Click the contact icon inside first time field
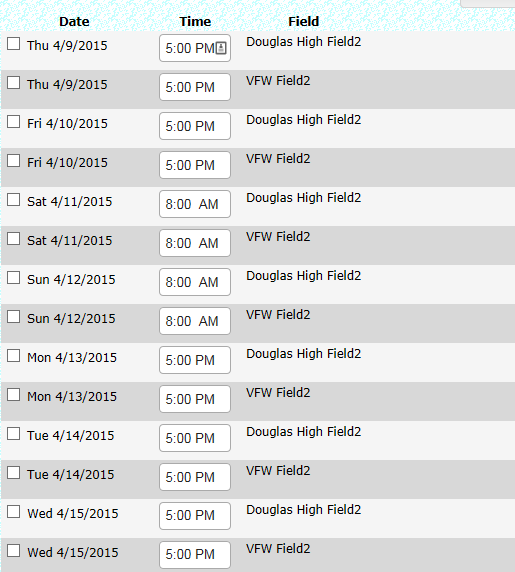The image size is (515, 572). pos(221,48)
